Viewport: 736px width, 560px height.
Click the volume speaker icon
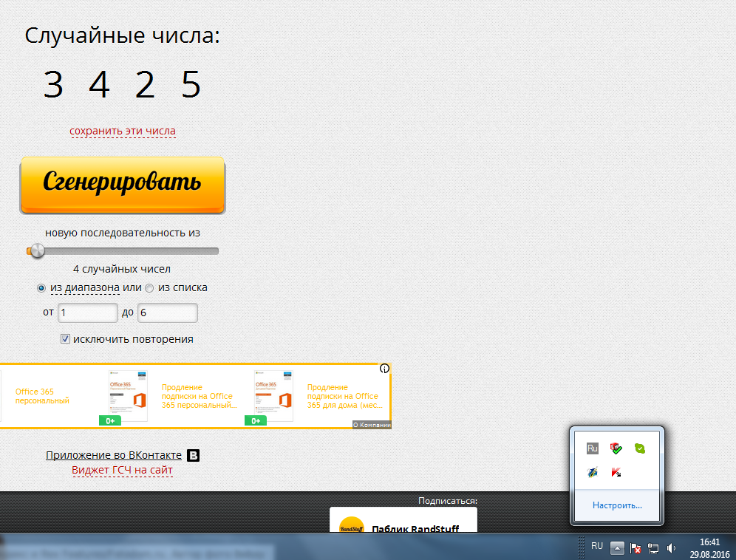pos(672,548)
